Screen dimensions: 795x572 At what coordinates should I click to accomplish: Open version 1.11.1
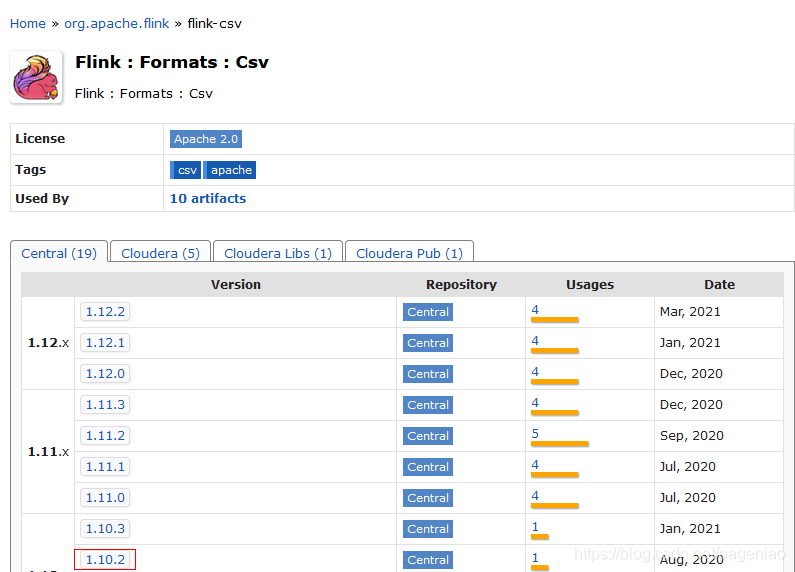click(105, 466)
